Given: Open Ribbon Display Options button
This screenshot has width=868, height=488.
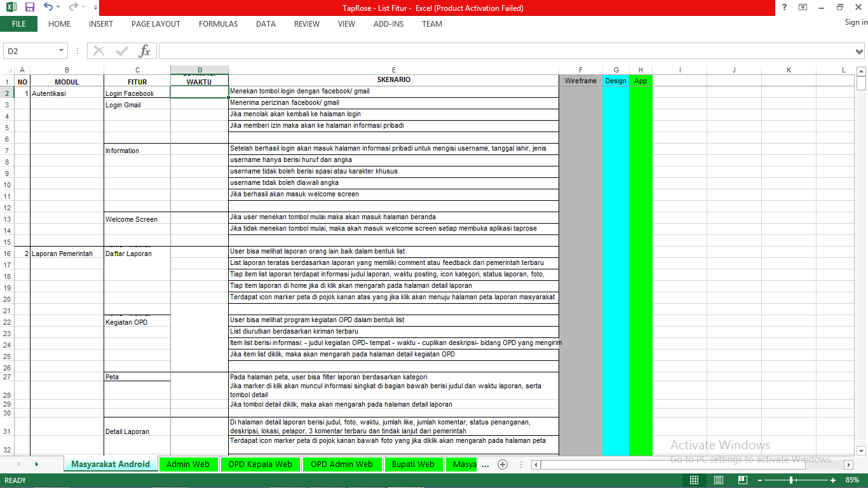Looking at the screenshot, I should click(803, 7).
